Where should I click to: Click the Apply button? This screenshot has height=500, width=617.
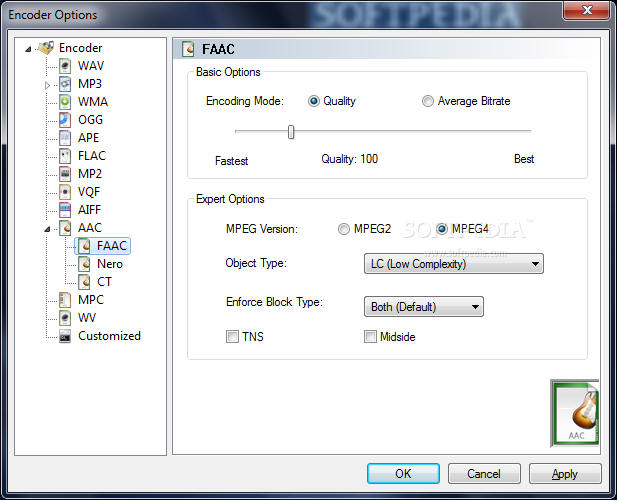point(565,474)
